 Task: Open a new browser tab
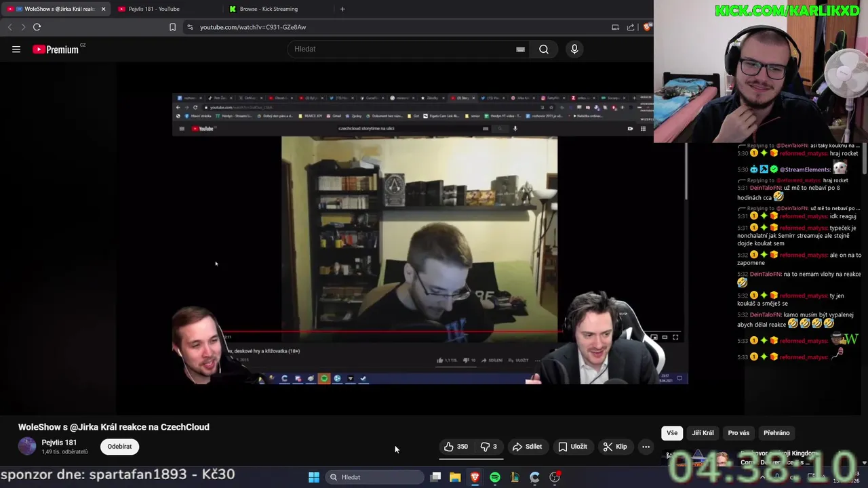click(x=342, y=9)
